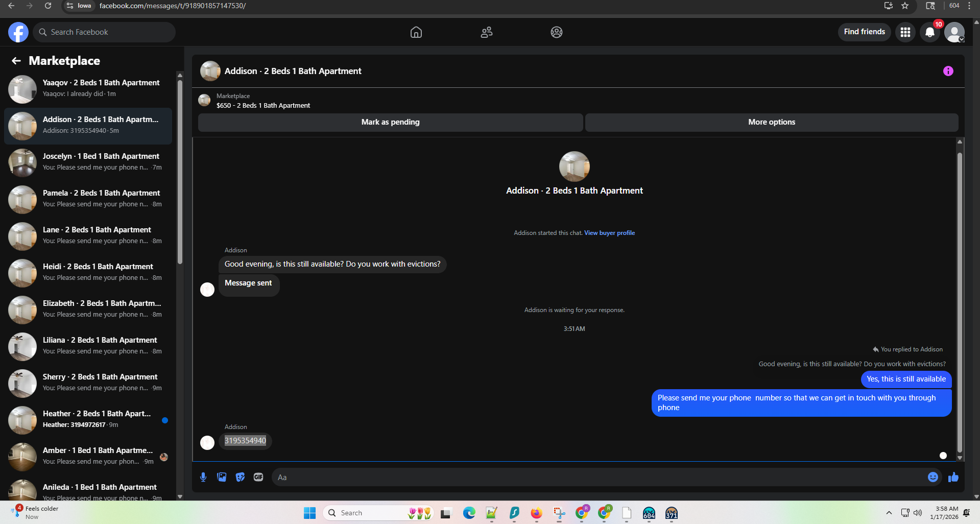Viewport: 980px width, 524px height.
Task: Open the GIF picker icon
Action: [258, 477]
